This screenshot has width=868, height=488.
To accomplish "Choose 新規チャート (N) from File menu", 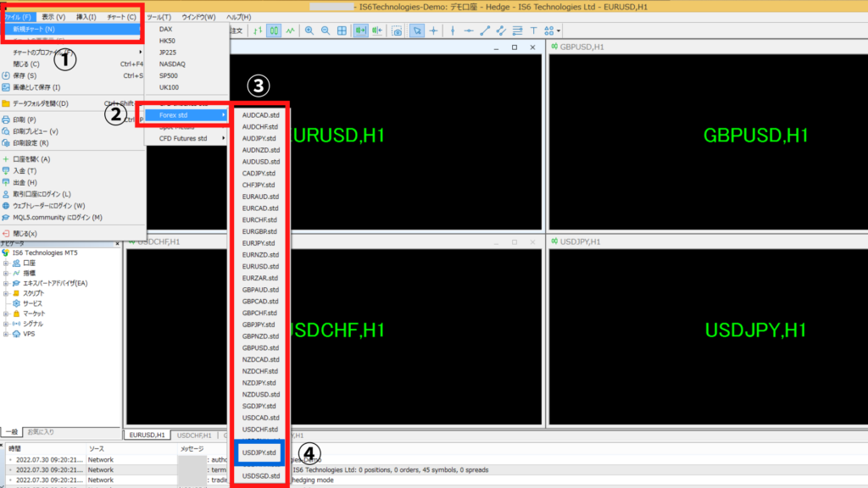I will pyautogui.click(x=72, y=29).
